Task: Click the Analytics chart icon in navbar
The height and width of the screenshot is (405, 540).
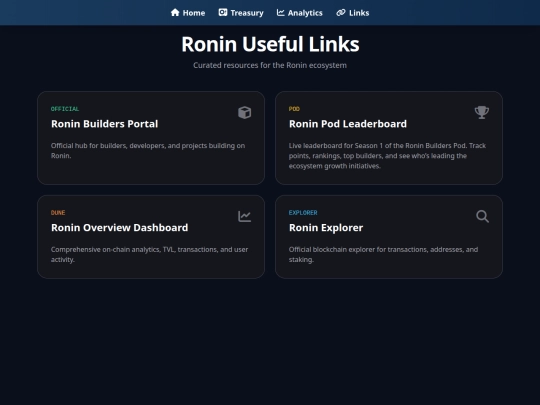Action: [281, 12]
